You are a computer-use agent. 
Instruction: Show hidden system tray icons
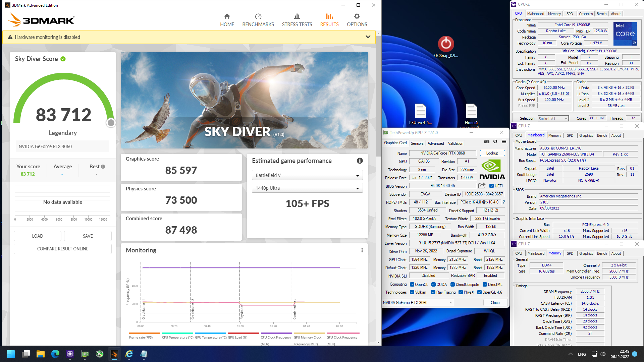(570, 354)
